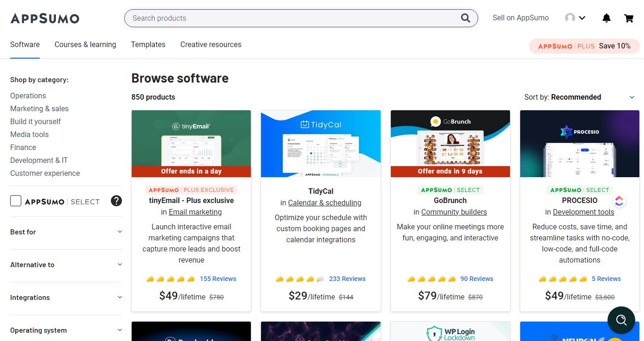The width and height of the screenshot is (644, 341).
Task: Expand the account menu chevron
Action: (x=582, y=18)
